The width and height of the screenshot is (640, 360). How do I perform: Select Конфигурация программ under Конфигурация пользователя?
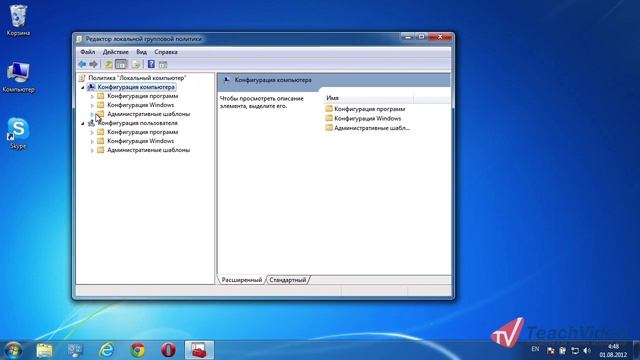coord(142,132)
